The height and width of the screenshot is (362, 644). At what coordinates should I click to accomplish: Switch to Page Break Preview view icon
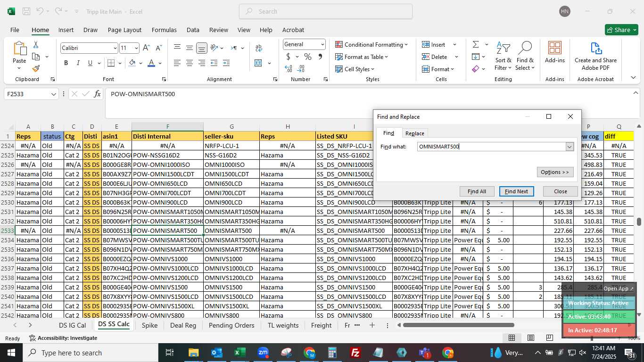pos(550,337)
